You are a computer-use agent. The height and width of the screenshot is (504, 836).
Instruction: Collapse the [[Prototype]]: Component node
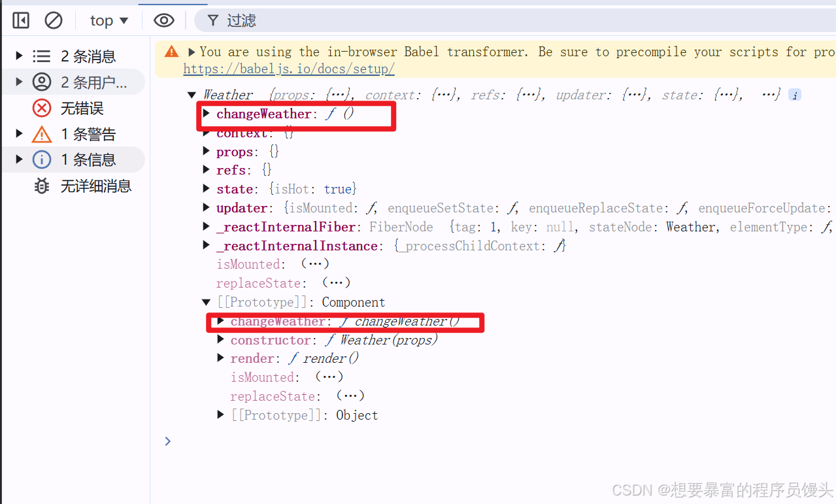pos(207,302)
